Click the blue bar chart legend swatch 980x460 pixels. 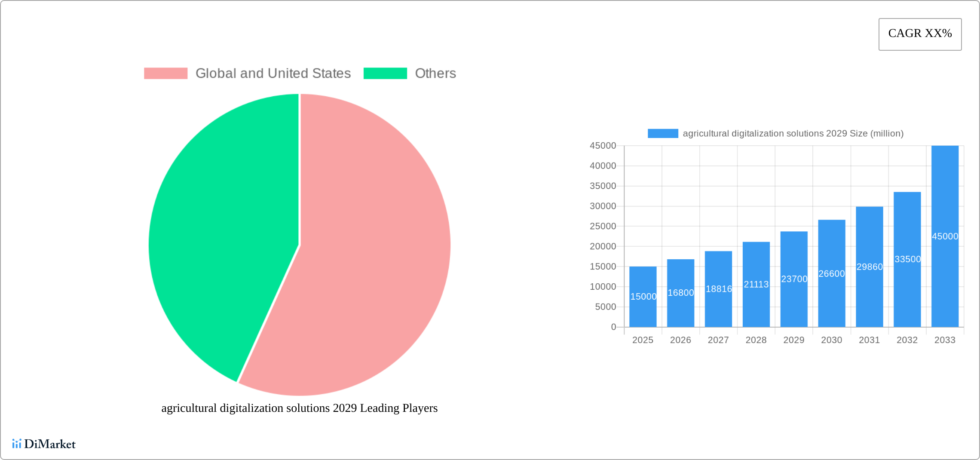[x=662, y=134]
